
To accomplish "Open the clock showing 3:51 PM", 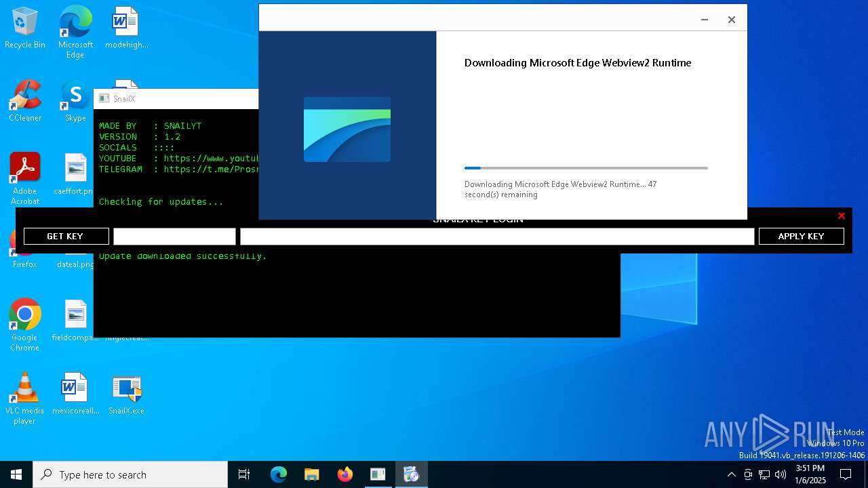I will (810, 474).
